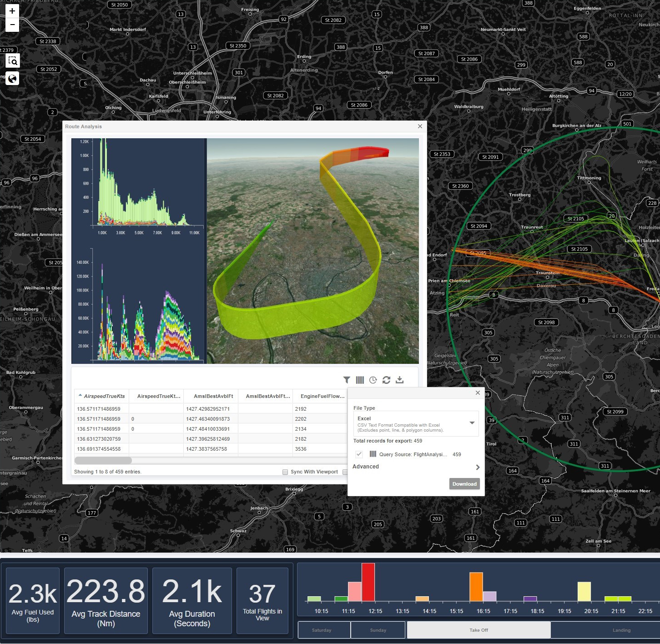Image resolution: width=660 pixels, height=644 pixels.
Task: Refresh the data table
Action: 386,380
